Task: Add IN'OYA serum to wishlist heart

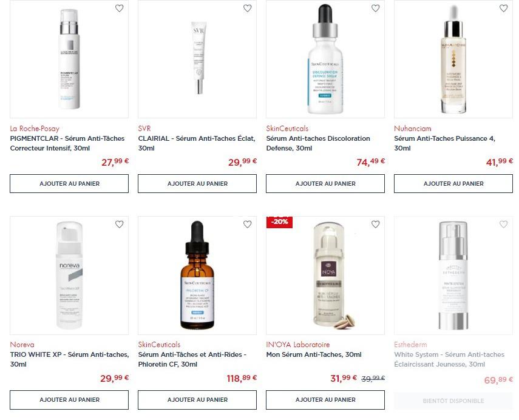Action: point(375,225)
